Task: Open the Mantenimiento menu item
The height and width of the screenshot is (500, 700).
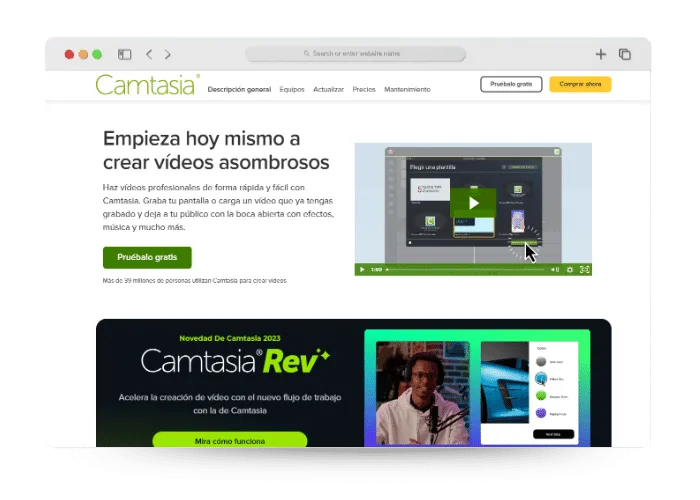Action: (408, 89)
